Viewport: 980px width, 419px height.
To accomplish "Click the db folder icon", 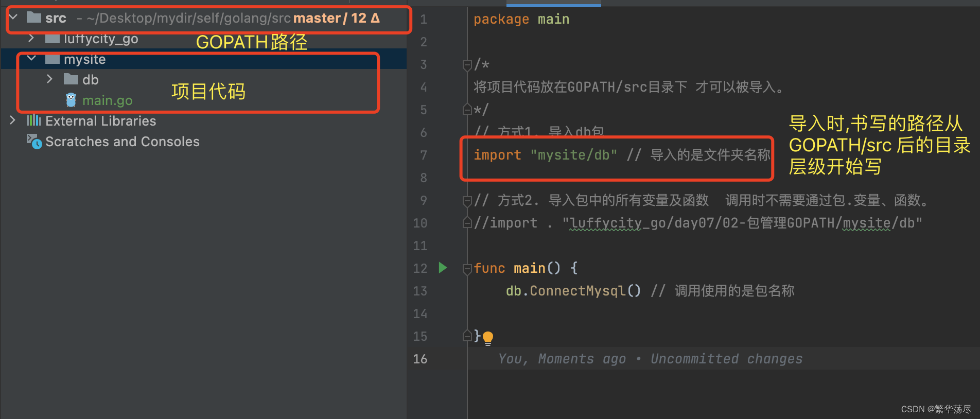I will click(x=71, y=79).
